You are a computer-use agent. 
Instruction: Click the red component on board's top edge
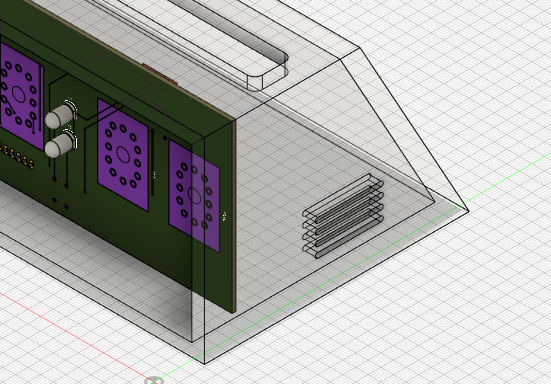tap(160, 74)
